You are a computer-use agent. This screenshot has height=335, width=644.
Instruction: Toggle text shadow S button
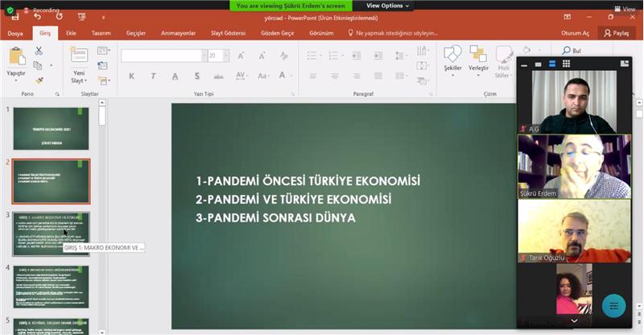coord(196,76)
